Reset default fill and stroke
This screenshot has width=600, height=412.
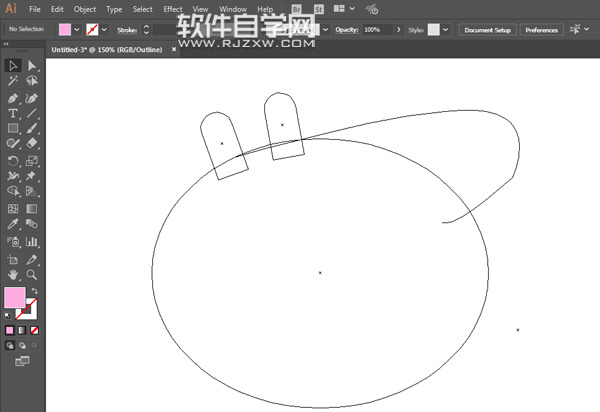click(8, 316)
